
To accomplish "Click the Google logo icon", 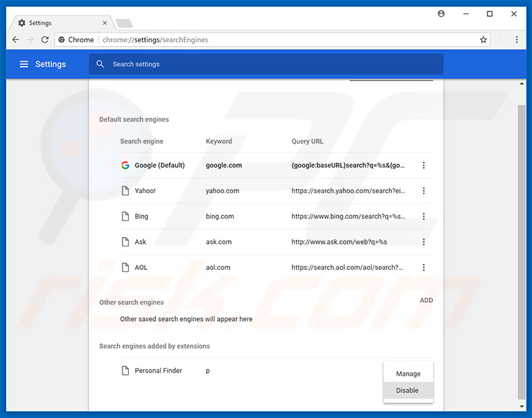I will pos(125,165).
